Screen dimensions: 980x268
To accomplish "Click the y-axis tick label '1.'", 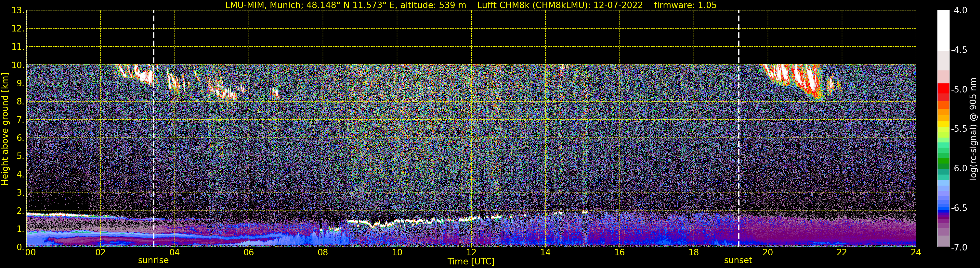I will point(20,229).
